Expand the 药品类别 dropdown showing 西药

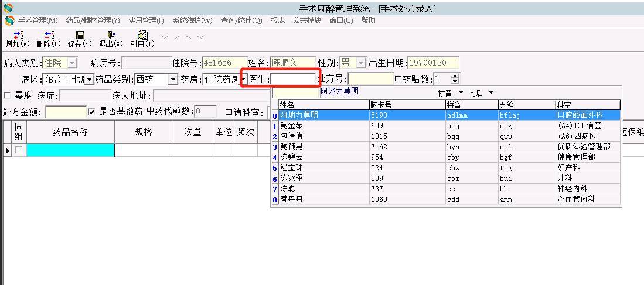point(173,79)
